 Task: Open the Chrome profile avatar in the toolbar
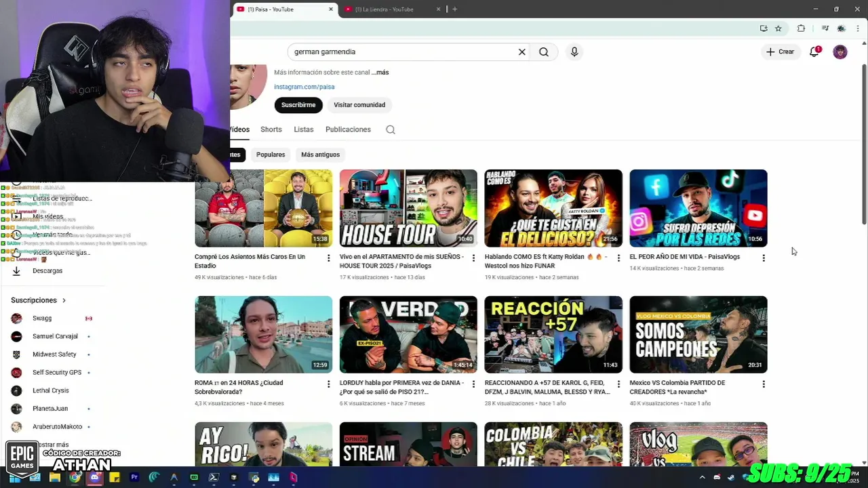click(842, 28)
